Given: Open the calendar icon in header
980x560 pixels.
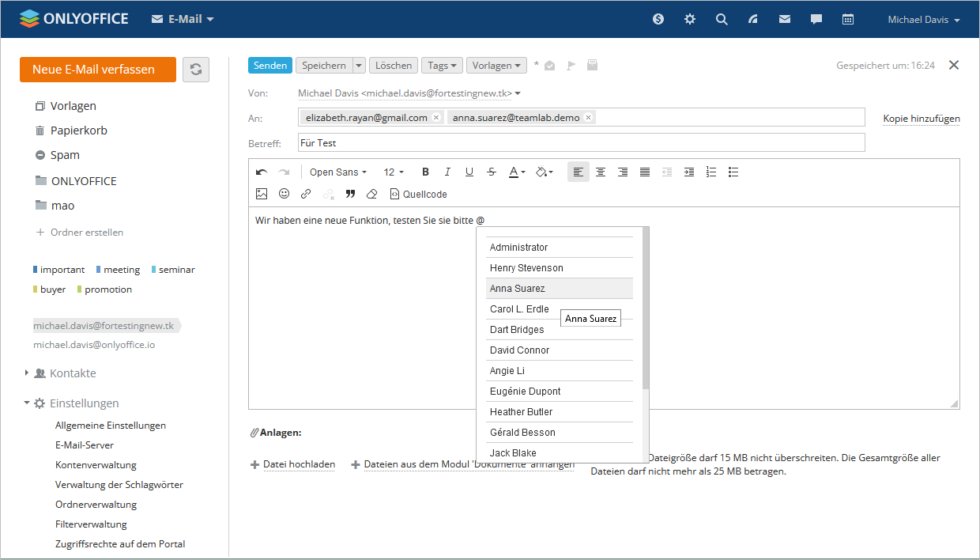Looking at the screenshot, I should [848, 20].
